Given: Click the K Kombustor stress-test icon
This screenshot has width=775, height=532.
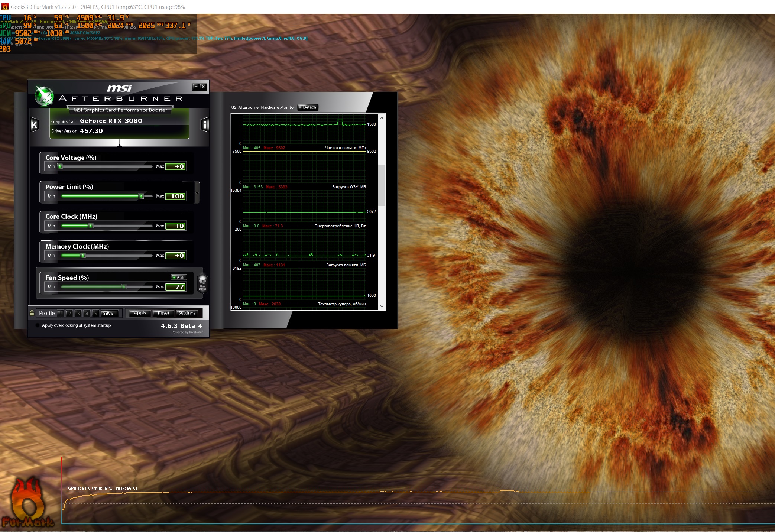Looking at the screenshot, I should (x=34, y=125).
